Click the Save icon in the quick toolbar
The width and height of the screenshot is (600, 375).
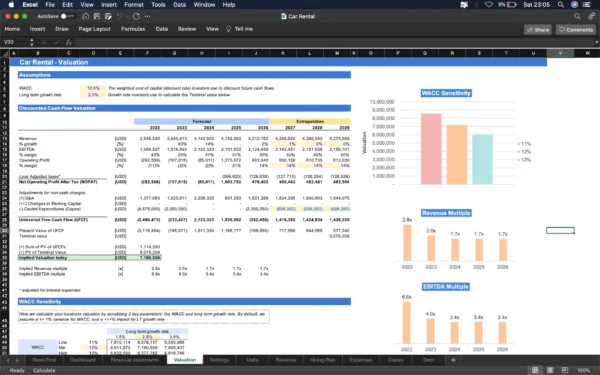(97, 16)
